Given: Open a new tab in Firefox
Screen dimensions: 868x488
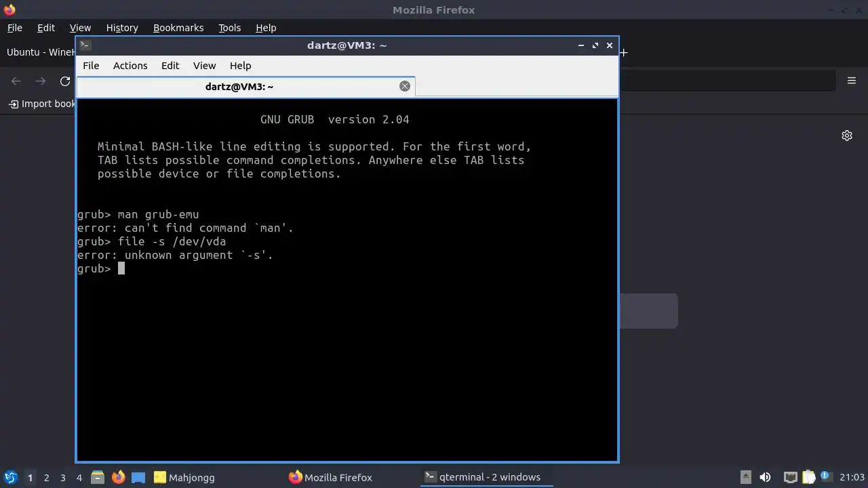Looking at the screenshot, I should pyautogui.click(x=623, y=52).
